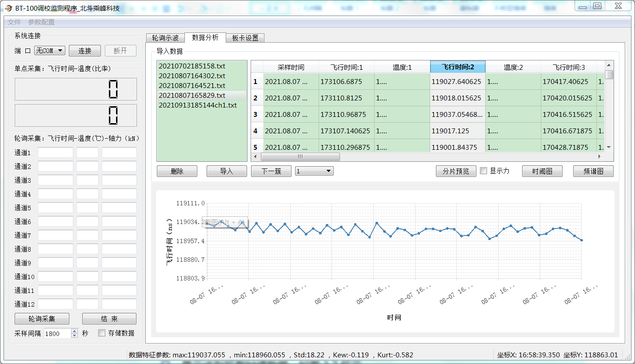Click 通道6 last input field

[x=119, y=222]
